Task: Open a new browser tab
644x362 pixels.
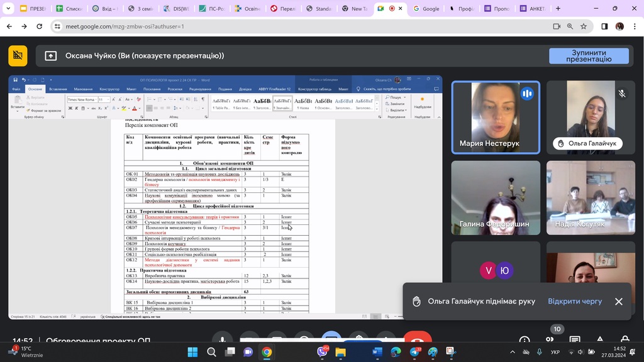Action: (x=558, y=9)
